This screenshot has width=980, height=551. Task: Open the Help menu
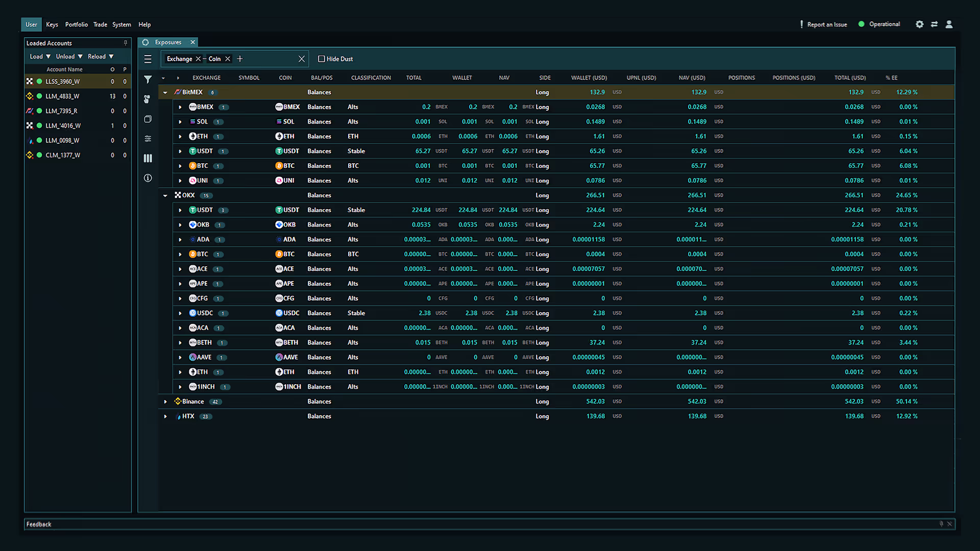pyautogui.click(x=144, y=24)
